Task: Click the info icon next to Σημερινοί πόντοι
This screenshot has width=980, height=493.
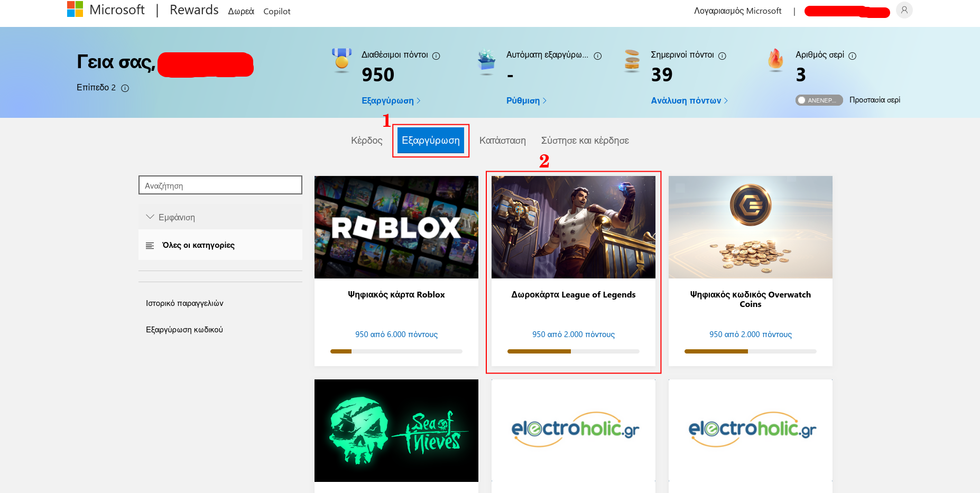Action: click(722, 56)
